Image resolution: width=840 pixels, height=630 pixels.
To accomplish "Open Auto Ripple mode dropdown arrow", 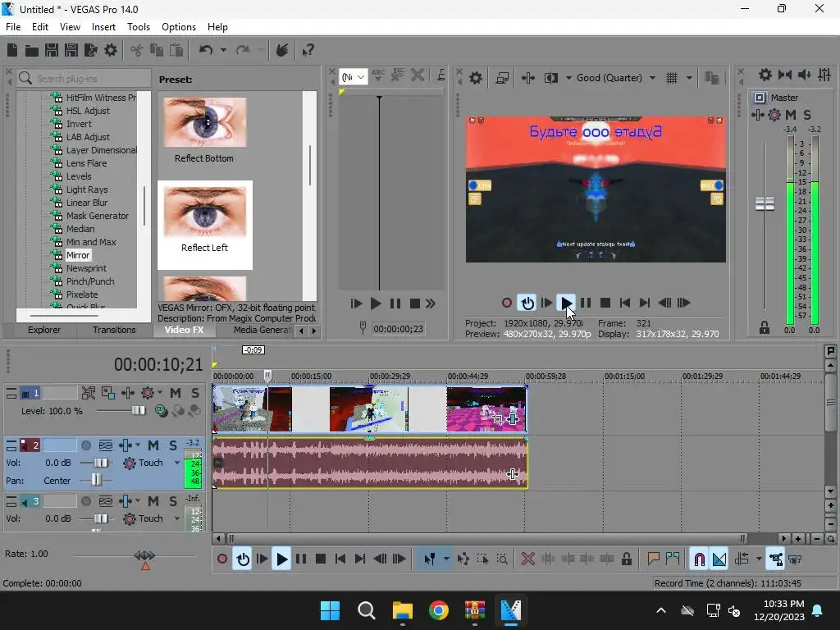I will click(759, 559).
